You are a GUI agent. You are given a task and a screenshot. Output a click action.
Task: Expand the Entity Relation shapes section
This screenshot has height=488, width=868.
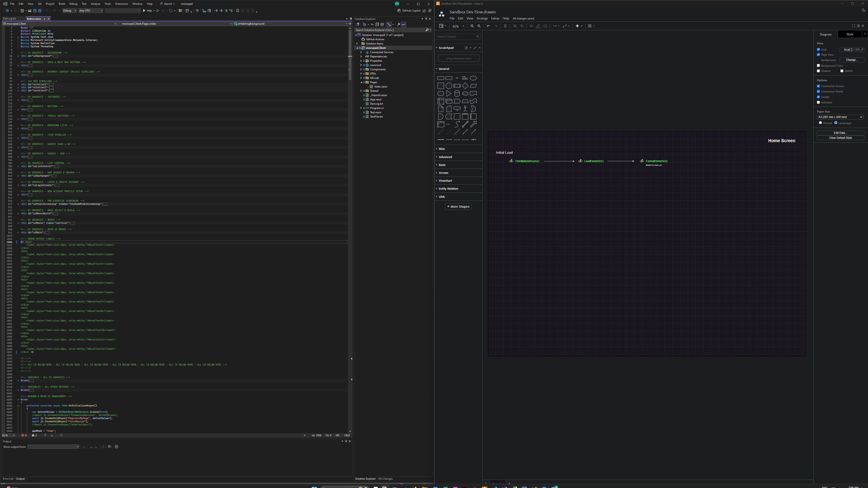click(448, 189)
